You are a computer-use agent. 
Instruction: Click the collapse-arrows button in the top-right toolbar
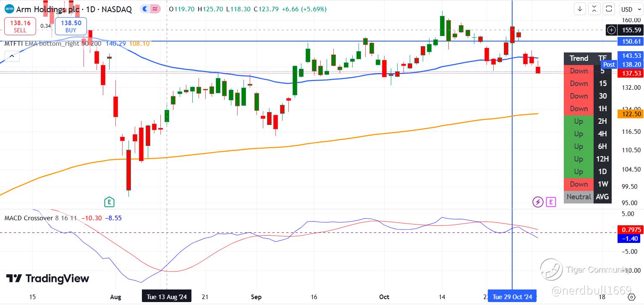[594, 9]
